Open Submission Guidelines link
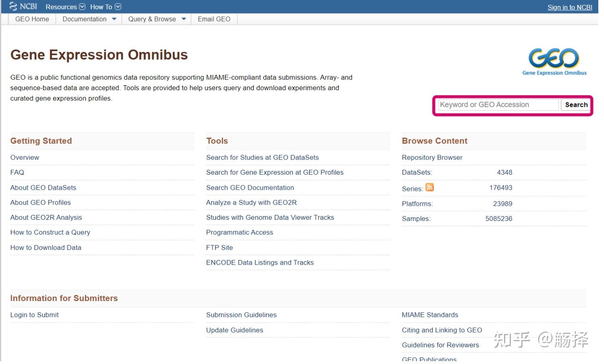The width and height of the screenshot is (604, 364). [241, 315]
